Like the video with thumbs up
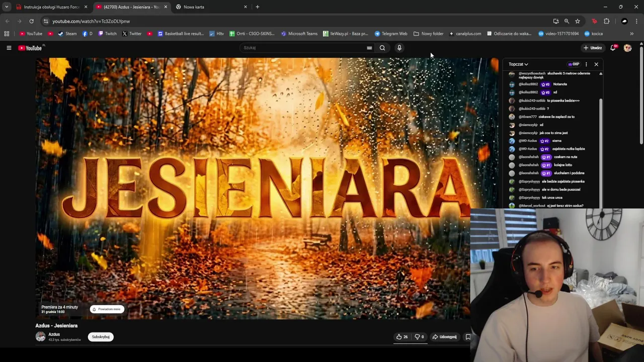 (x=402, y=337)
